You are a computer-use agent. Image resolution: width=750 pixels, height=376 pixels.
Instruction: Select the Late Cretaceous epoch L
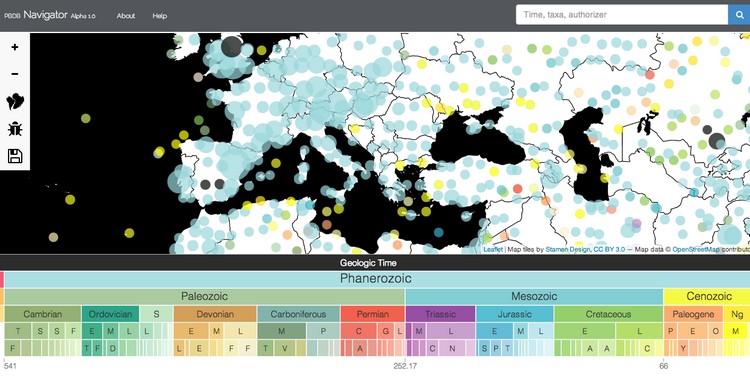639,331
